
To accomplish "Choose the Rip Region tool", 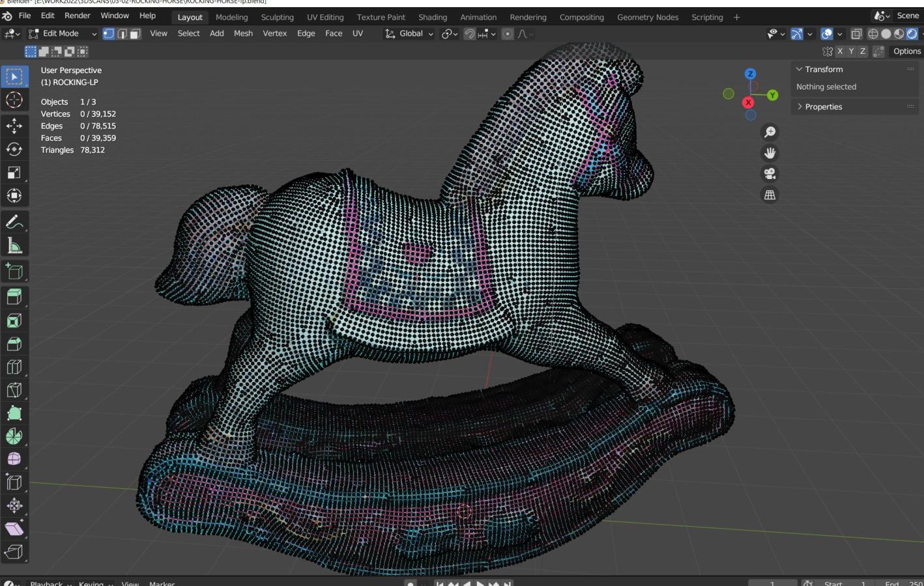I will click(14, 552).
